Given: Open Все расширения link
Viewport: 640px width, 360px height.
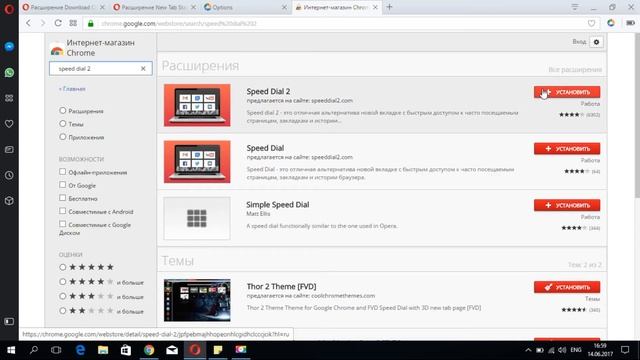Looking at the screenshot, I should [575, 70].
